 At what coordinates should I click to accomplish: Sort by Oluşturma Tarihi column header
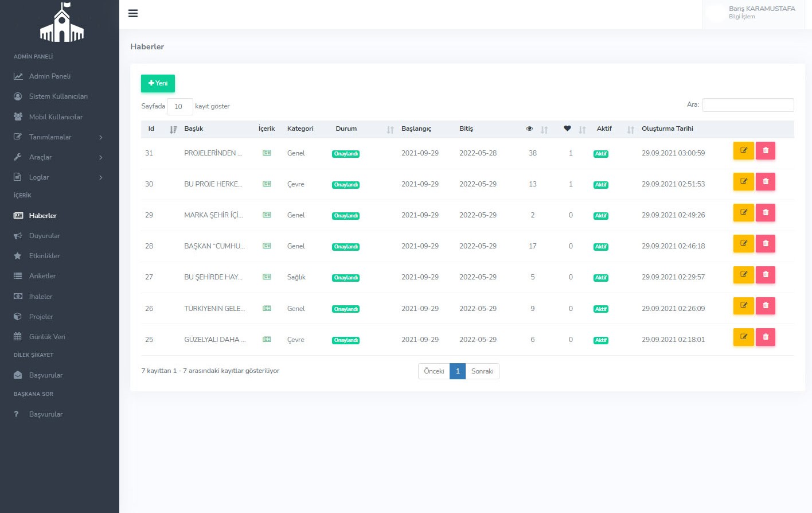667,129
